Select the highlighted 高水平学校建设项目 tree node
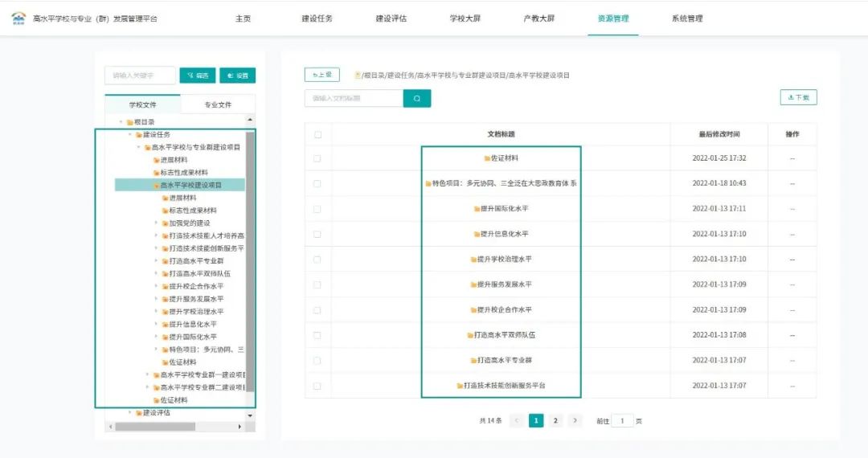Screen dimensions: 868x458 tap(180, 186)
